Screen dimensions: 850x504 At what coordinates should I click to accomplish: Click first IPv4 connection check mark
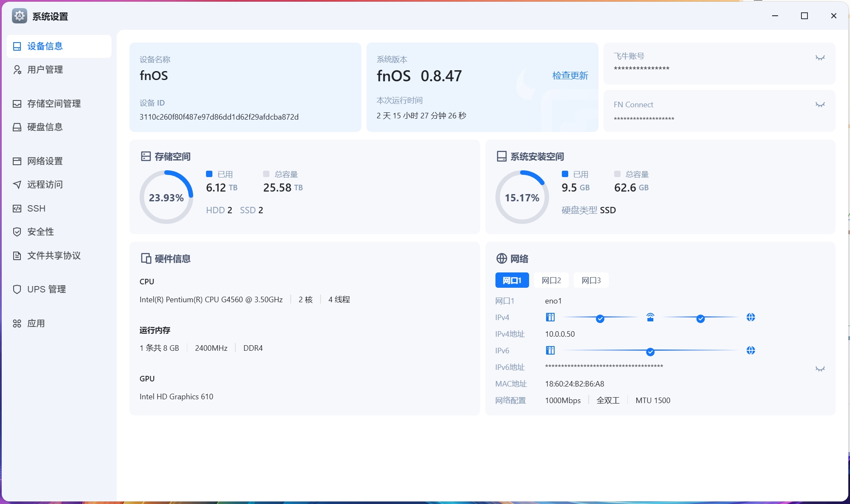pyautogui.click(x=600, y=318)
